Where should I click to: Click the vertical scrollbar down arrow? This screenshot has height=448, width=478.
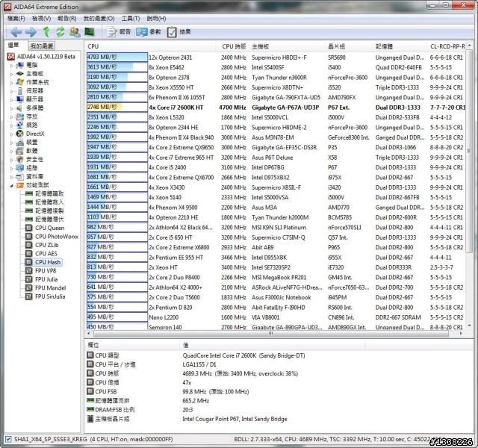[x=469, y=326]
